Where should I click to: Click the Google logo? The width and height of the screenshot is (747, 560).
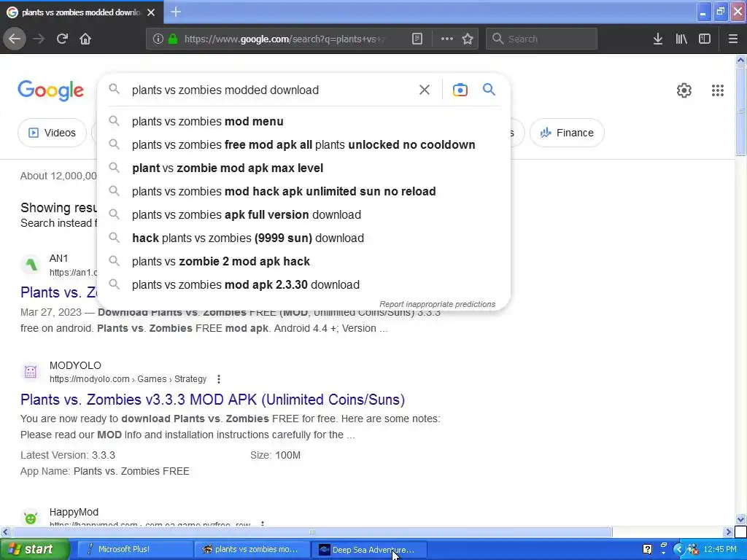[x=50, y=90]
